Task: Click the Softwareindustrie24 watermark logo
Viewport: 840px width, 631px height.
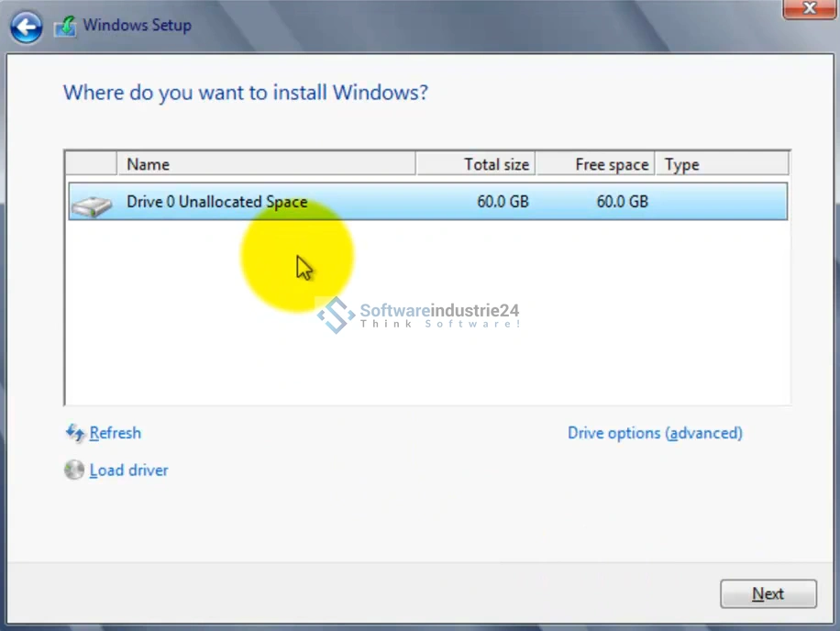Action: (336, 315)
